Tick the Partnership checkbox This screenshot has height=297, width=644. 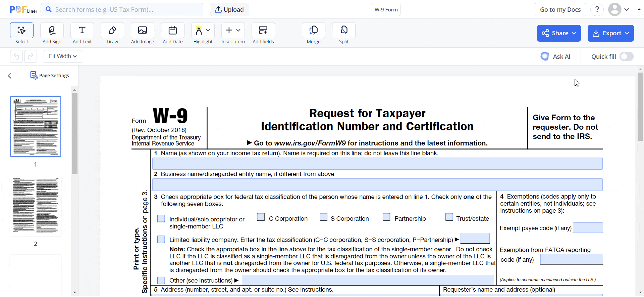click(386, 217)
